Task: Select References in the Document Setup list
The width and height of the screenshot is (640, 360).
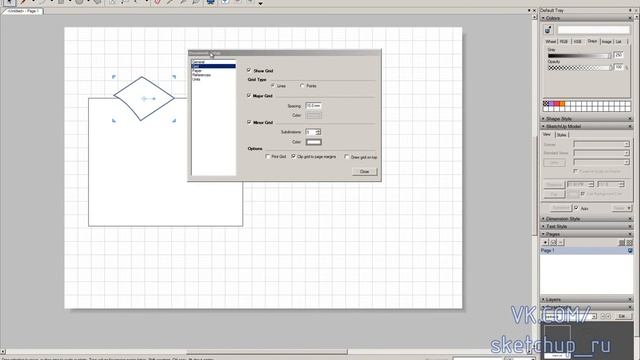Action: 201,75
